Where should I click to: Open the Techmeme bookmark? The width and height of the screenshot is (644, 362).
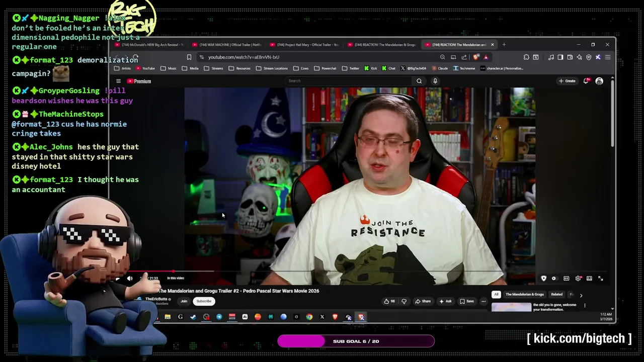(464, 68)
